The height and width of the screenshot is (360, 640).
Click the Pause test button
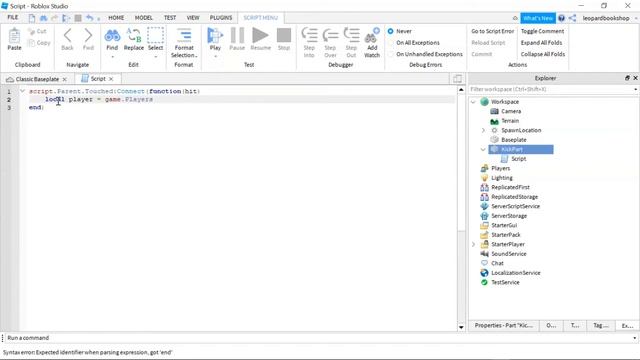(237, 36)
